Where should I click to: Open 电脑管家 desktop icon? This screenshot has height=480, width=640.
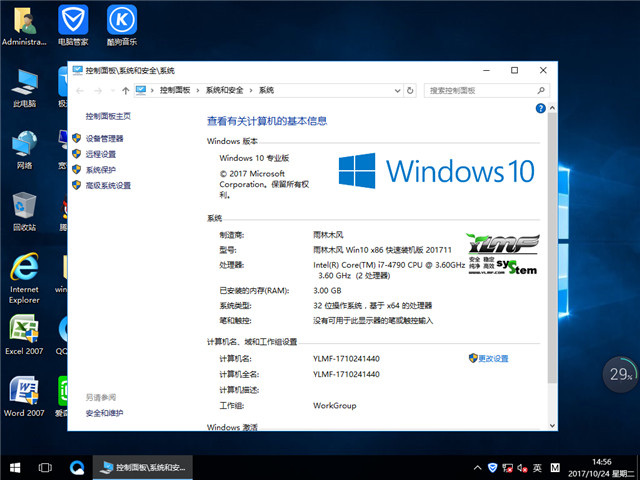tap(73, 25)
